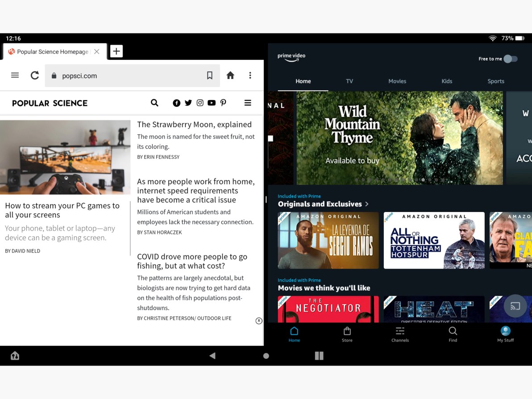This screenshot has height=399, width=532.
Task: Select My Stuff in Prime Video
Action: (x=505, y=334)
